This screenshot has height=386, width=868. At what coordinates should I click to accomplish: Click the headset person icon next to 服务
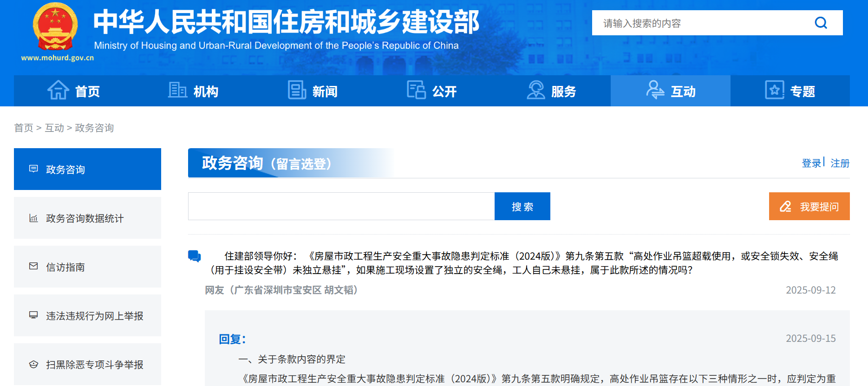tap(535, 90)
